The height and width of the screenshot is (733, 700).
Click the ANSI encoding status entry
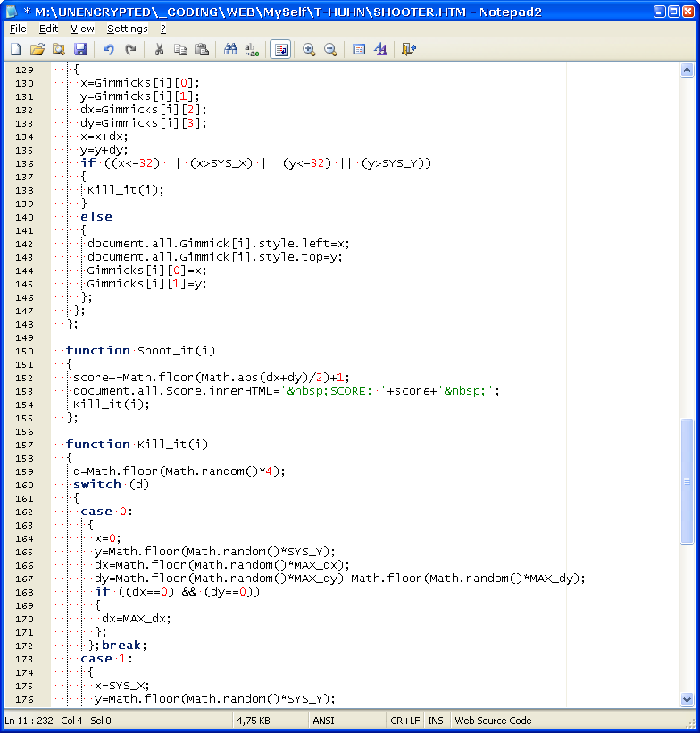pos(323,721)
